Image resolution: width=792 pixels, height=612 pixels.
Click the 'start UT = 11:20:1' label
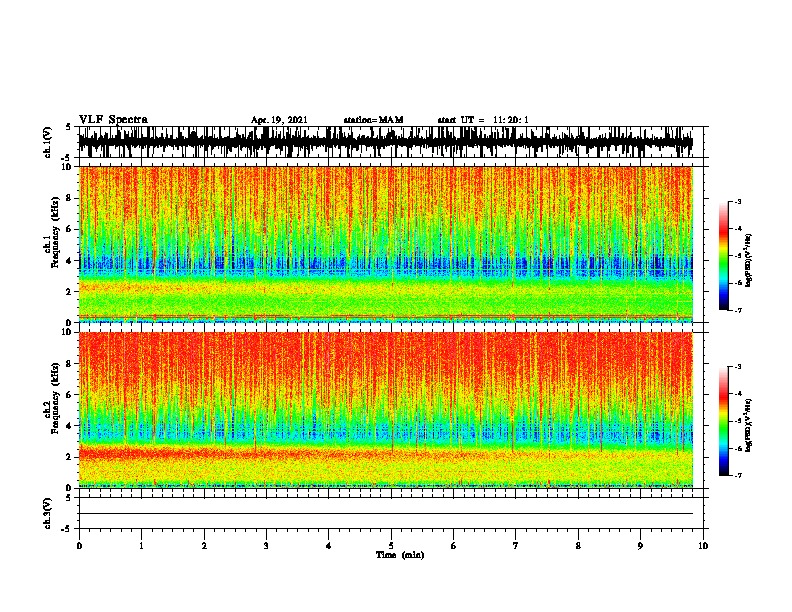point(483,120)
